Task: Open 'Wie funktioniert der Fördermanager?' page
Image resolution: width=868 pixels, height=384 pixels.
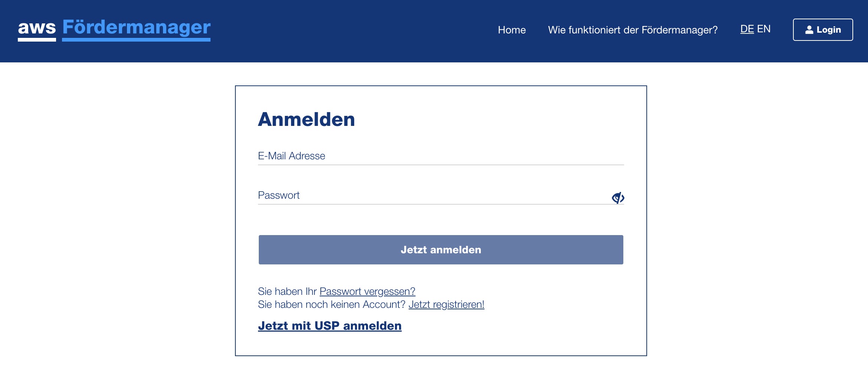Action: point(633,30)
